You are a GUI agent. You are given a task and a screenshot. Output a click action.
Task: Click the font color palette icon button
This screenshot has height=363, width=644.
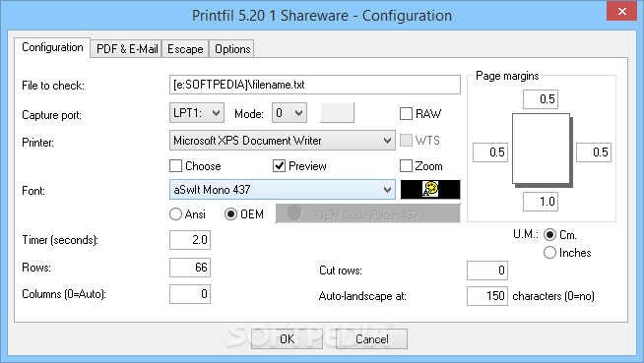coord(430,190)
